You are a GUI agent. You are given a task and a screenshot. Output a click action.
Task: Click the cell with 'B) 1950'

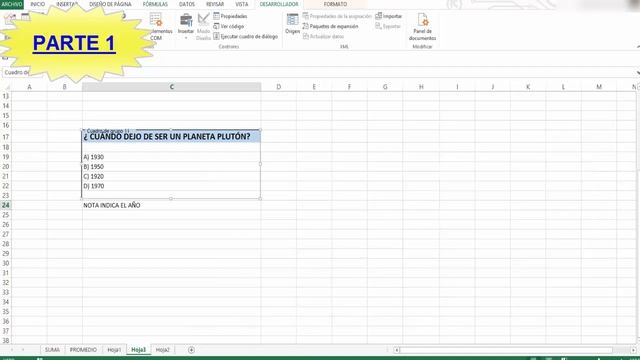coord(171,167)
